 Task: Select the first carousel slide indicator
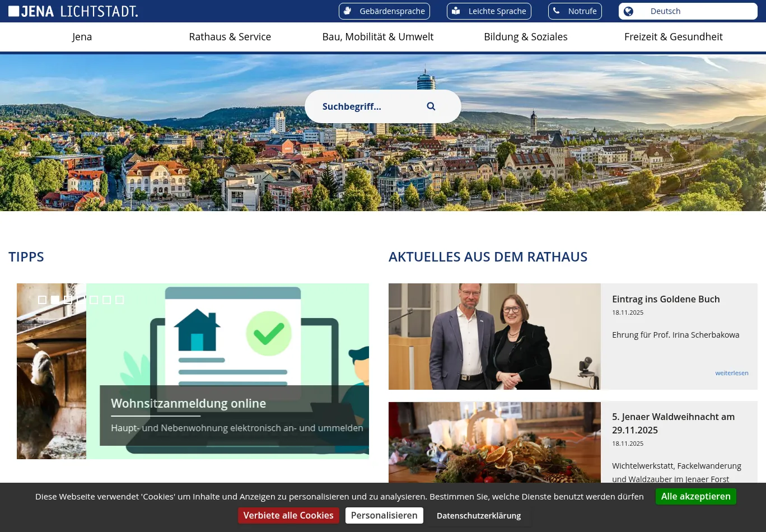coord(42,300)
